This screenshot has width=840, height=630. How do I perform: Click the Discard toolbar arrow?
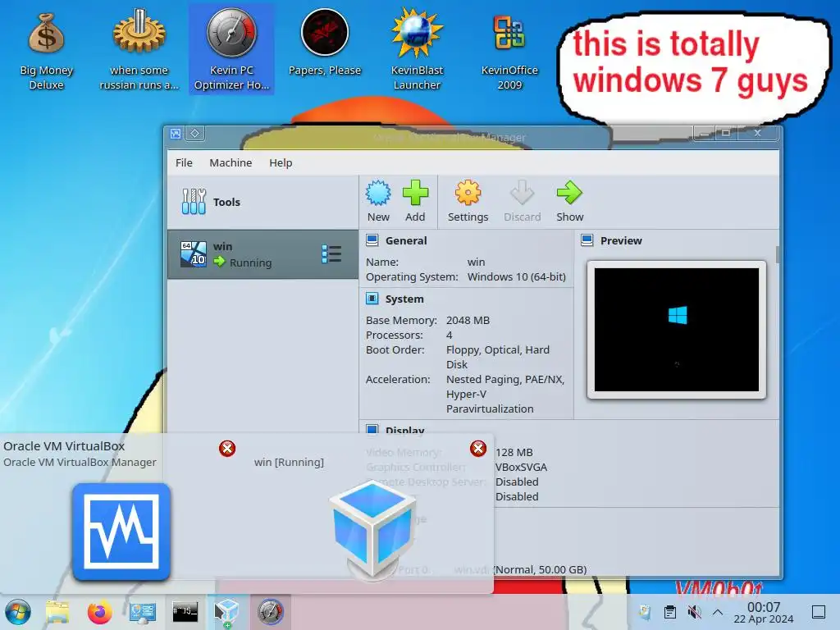[522, 201]
